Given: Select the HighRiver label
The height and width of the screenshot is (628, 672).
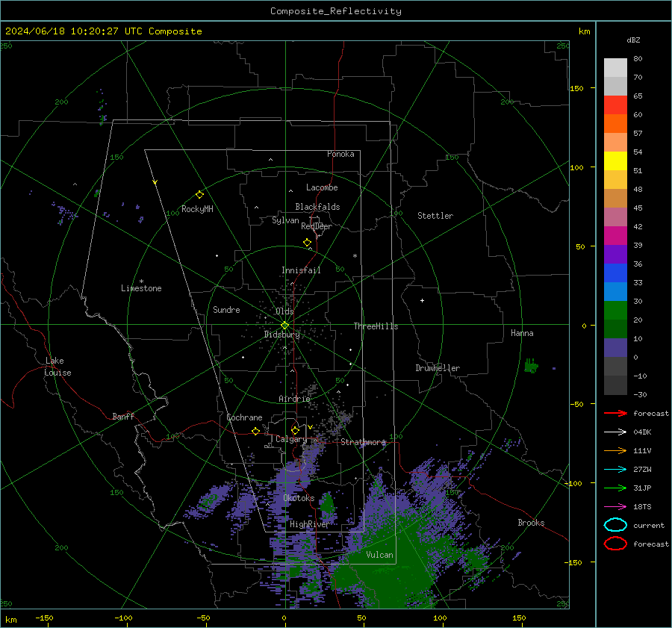Looking at the screenshot, I should pos(309,524).
